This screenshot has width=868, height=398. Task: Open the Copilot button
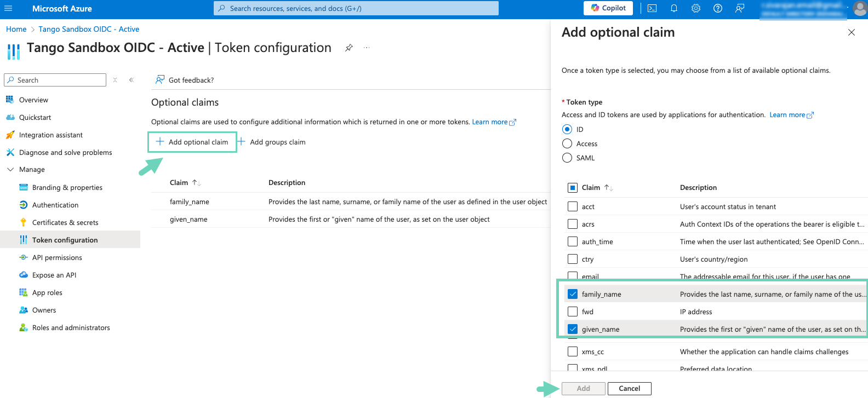click(x=608, y=8)
